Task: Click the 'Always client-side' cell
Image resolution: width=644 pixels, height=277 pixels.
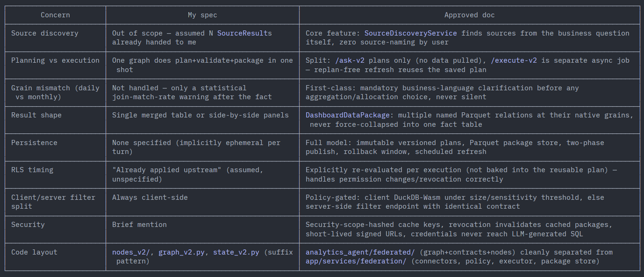Action: click(202, 202)
